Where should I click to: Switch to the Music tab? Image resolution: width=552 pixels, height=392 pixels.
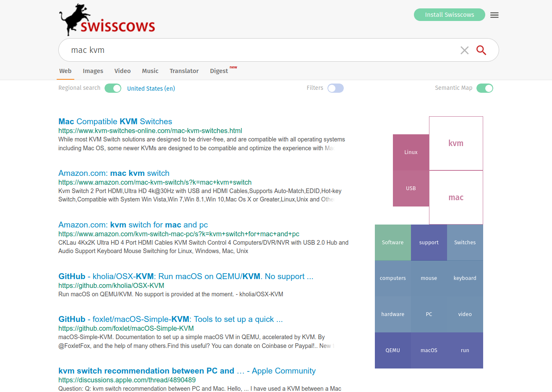pos(150,71)
